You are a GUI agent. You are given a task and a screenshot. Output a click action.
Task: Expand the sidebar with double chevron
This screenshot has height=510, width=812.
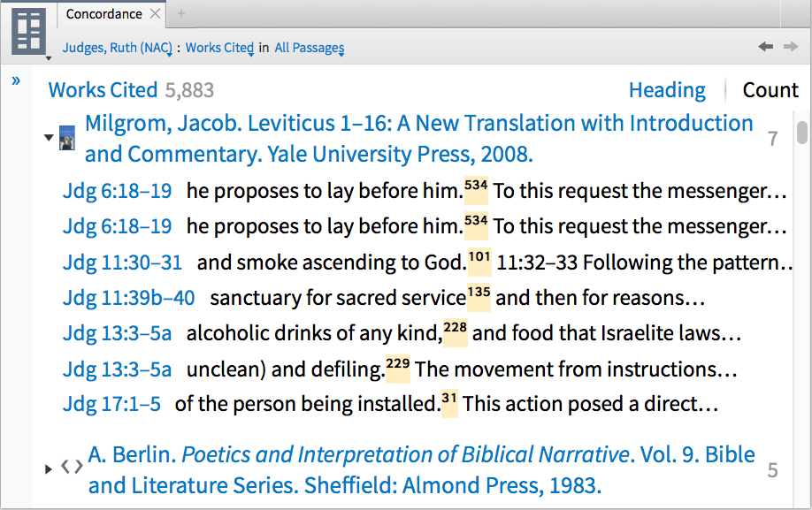tap(16, 81)
